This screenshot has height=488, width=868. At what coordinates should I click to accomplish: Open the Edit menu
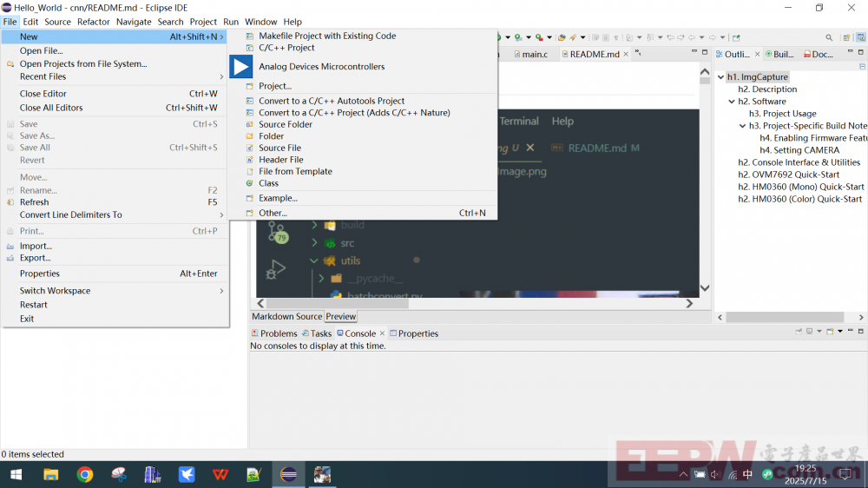[30, 22]
